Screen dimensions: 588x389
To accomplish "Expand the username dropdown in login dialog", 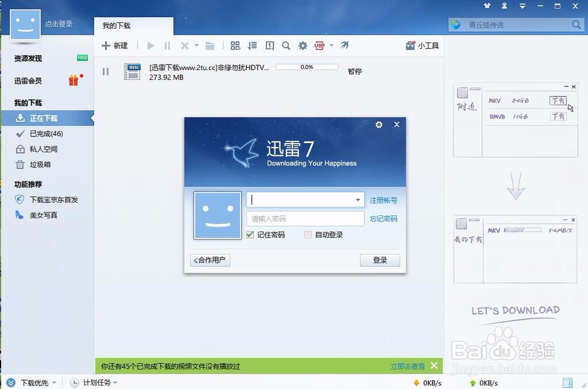I will 358,200.
